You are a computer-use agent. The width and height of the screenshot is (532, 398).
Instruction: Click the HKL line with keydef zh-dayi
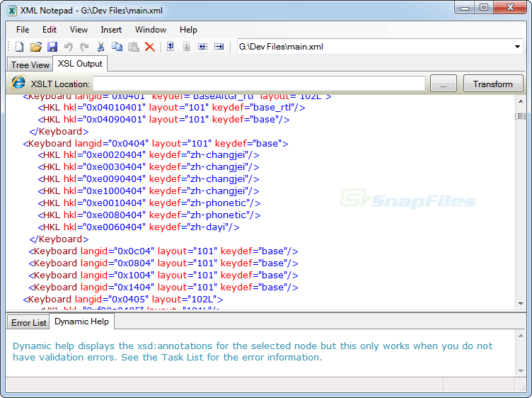(139, 227)
